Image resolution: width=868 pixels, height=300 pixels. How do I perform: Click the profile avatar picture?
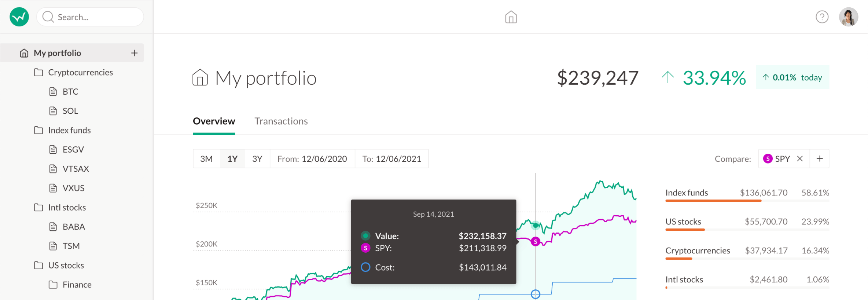[849, 16]
